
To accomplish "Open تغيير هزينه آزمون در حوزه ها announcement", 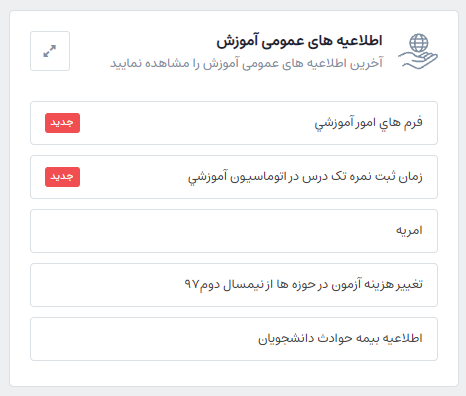I will pos(234,285).
